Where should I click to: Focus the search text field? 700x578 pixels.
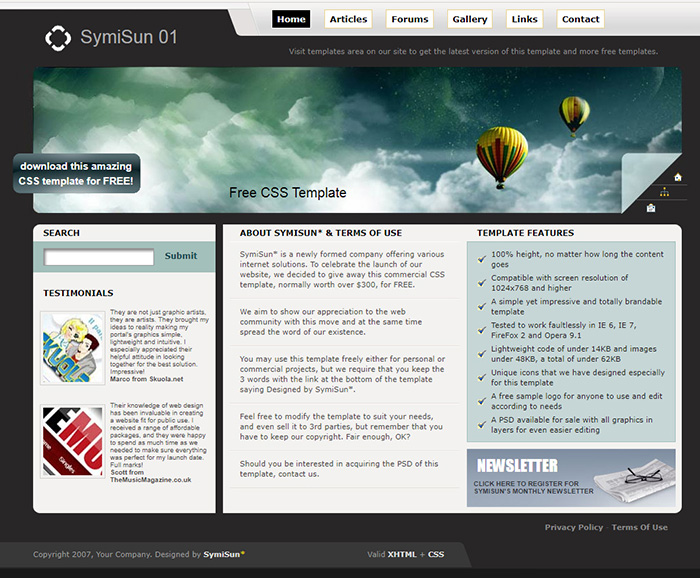pyautogui.click(x=99, y=257)
